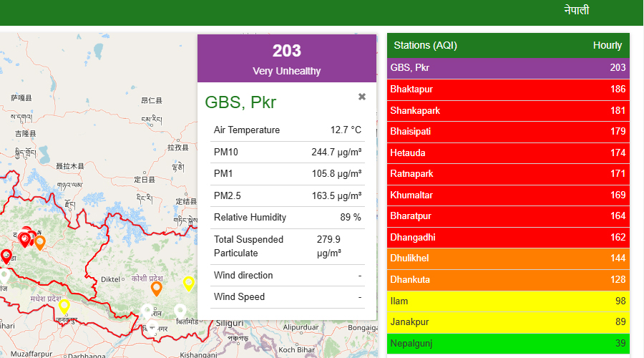Viewport: 644px width, 358px height.
Task: Select the white marker at far left edge
Action: 4,275
